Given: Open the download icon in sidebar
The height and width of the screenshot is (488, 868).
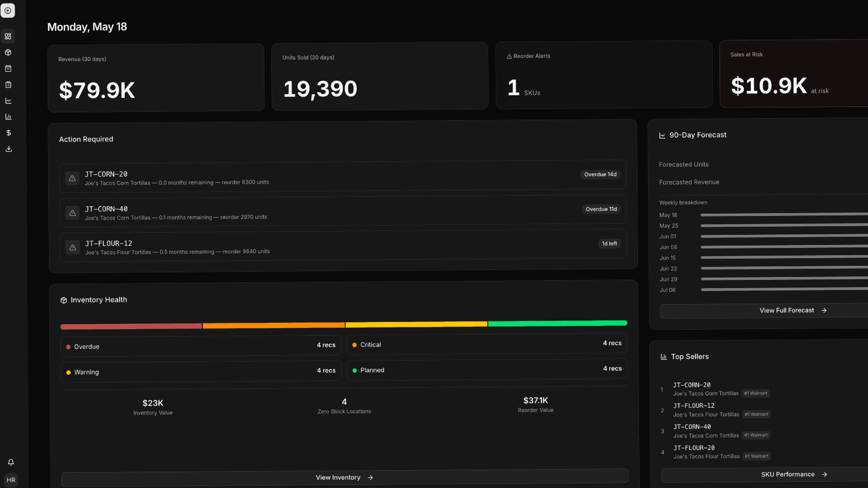Looking at the screenshot, I should 8,149.
